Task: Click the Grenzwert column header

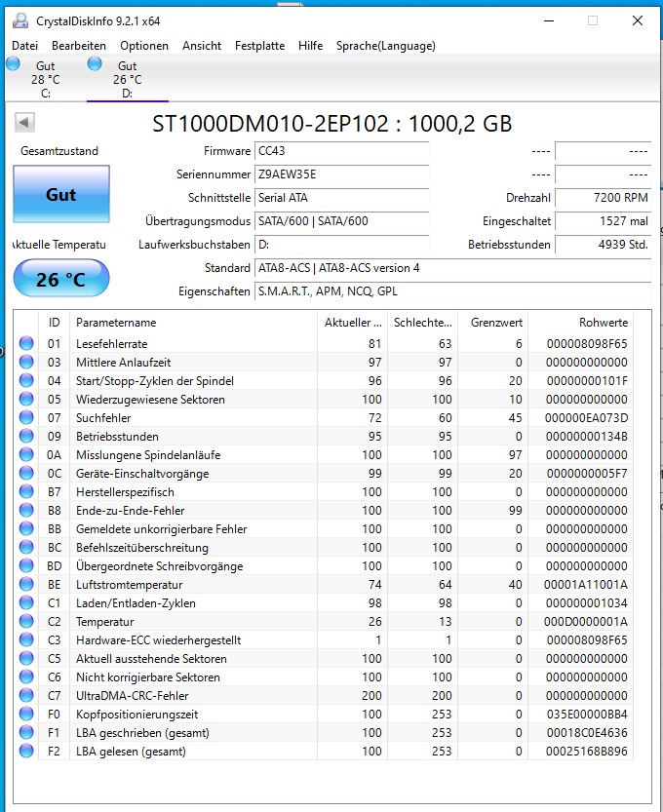Action: pyautogui.click(x=493, y=323)
